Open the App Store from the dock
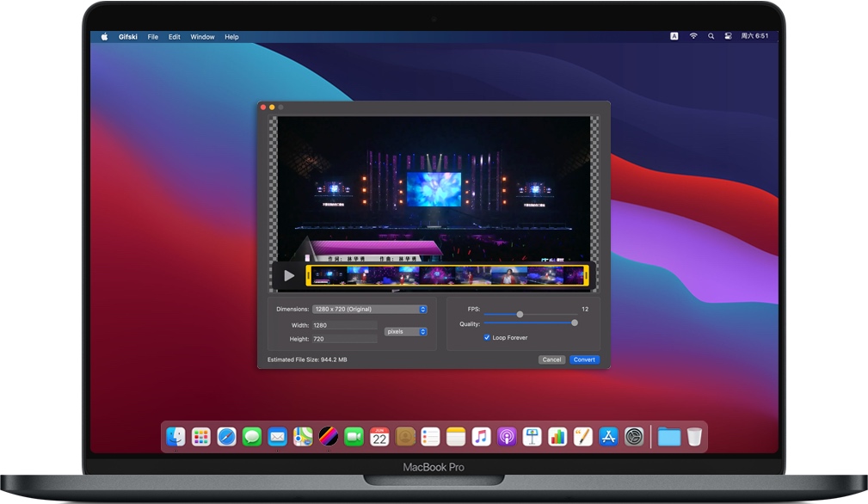868x504 pixels. (x=608, y=437)
